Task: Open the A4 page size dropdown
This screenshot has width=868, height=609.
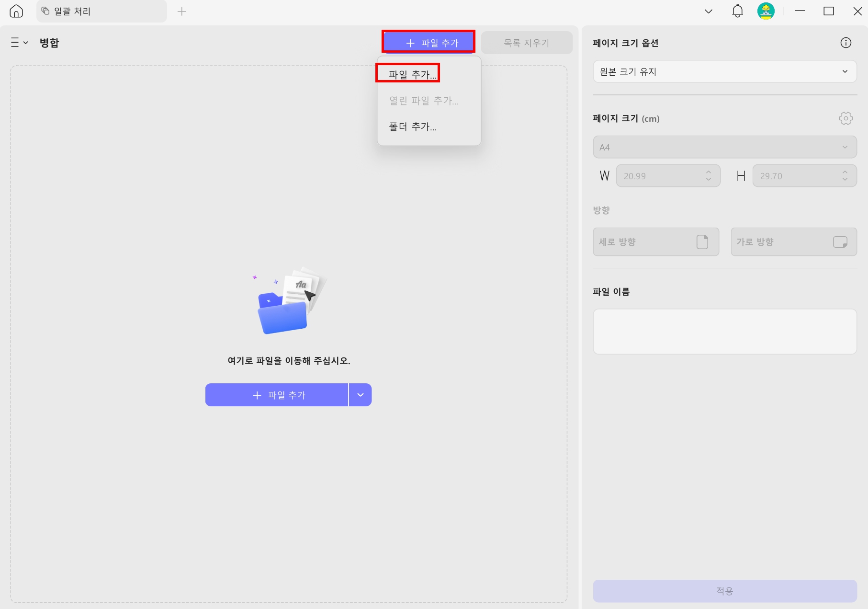Action: (x=725, y=147)
